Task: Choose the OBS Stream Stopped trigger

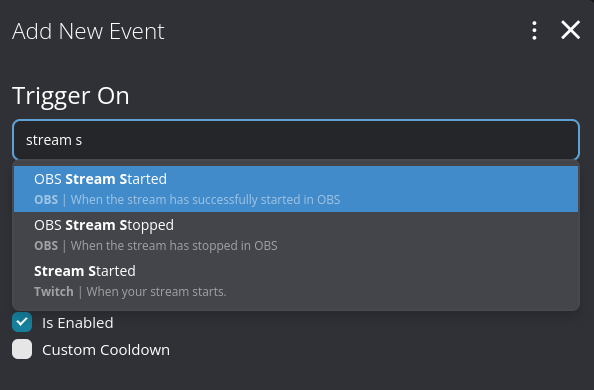Action: coord(296,235)
